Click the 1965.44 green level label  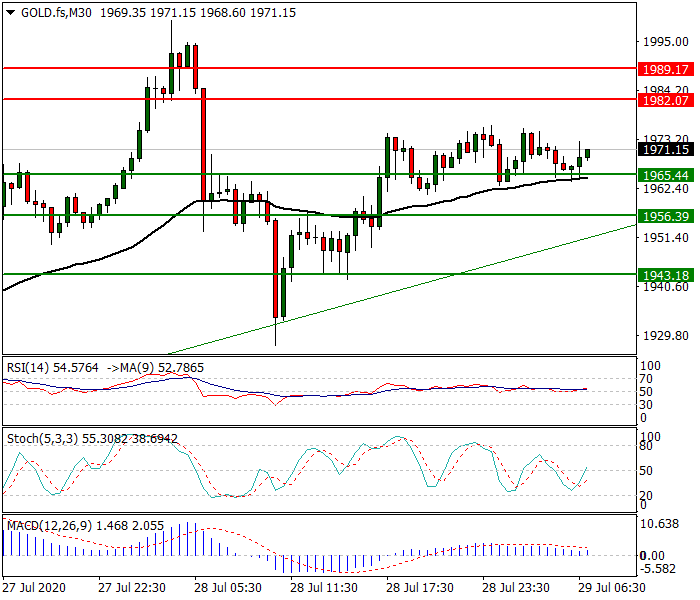[x=666, y=175]
